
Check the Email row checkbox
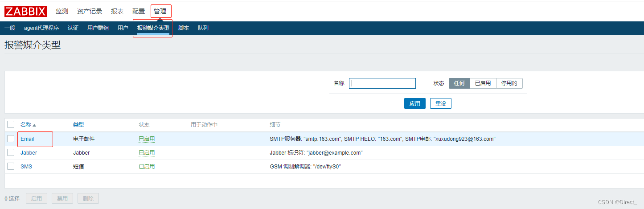(11, 139)
